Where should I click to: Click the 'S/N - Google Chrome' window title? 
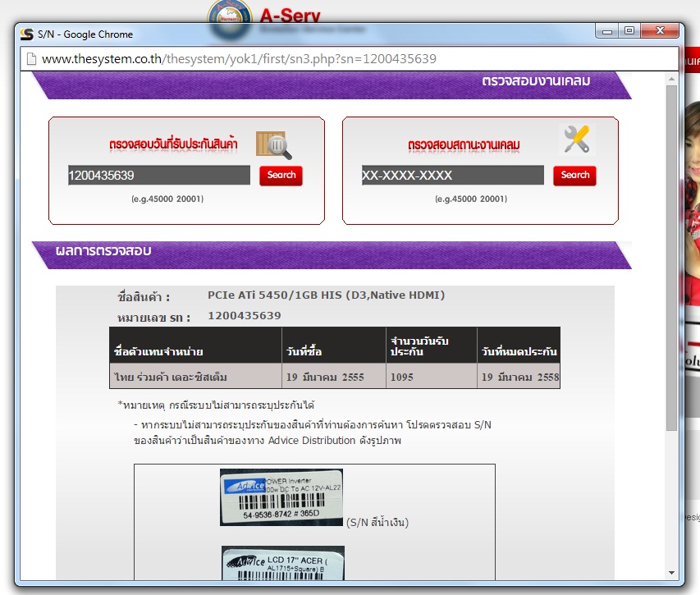pos(85,34)
